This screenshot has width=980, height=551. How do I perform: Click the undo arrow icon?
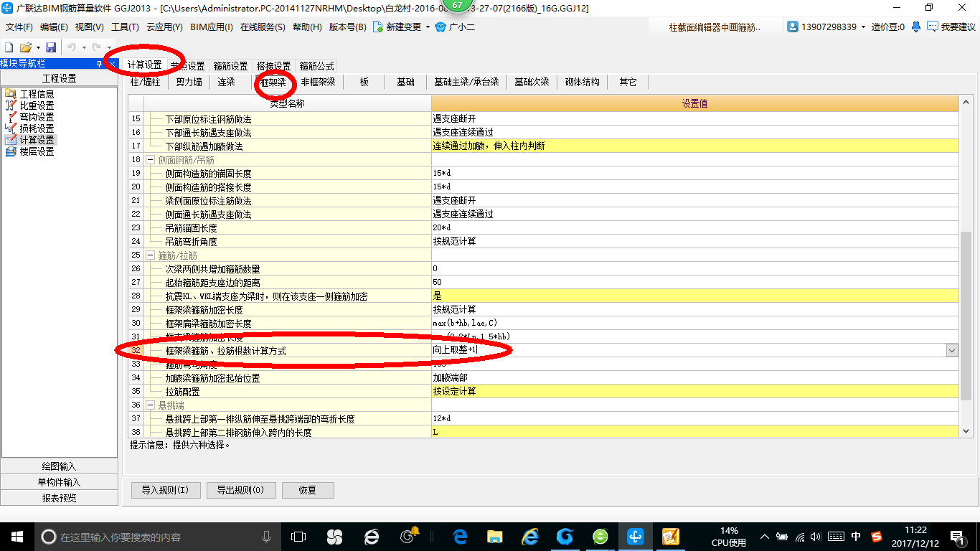click(72, 47)
